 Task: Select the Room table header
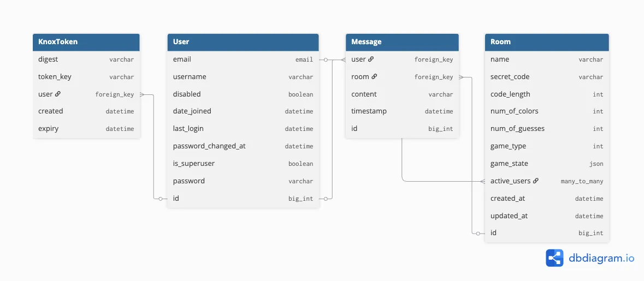547,42
